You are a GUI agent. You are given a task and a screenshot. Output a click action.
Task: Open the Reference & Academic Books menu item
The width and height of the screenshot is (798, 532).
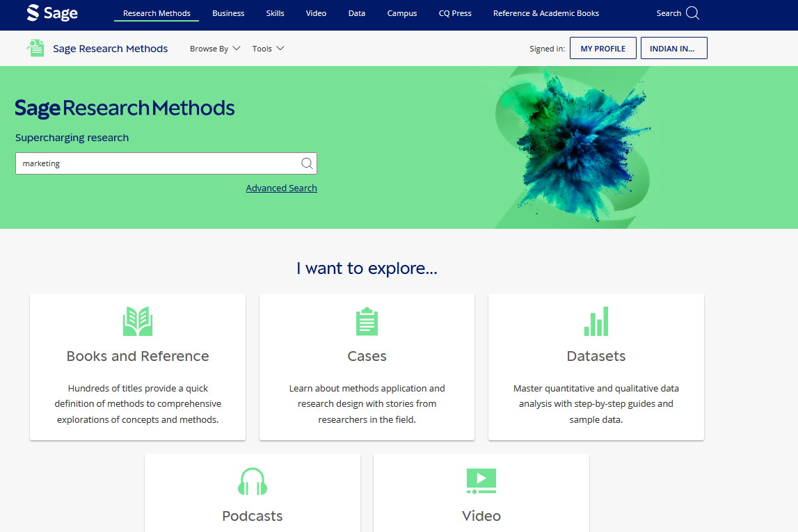click(546, 13)
